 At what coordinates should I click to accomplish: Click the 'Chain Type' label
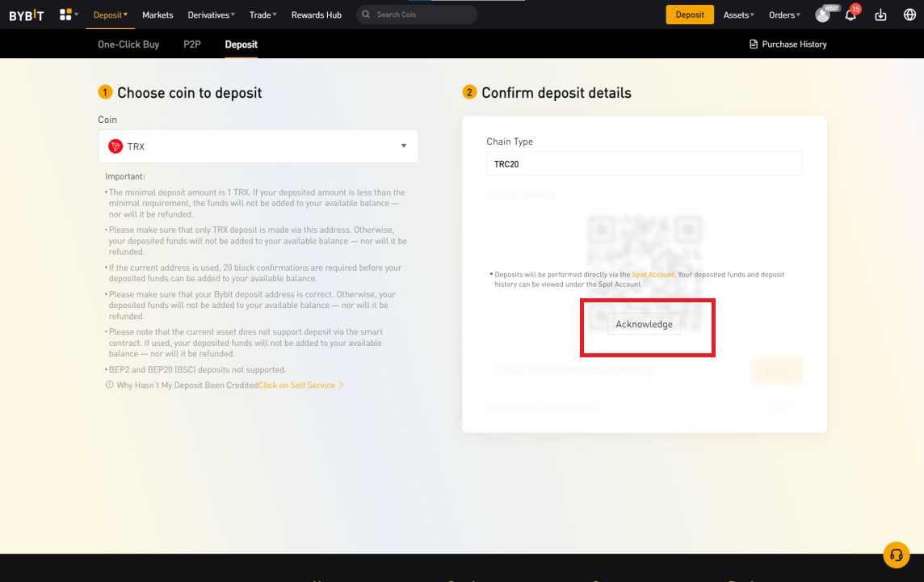click(510, 141)
